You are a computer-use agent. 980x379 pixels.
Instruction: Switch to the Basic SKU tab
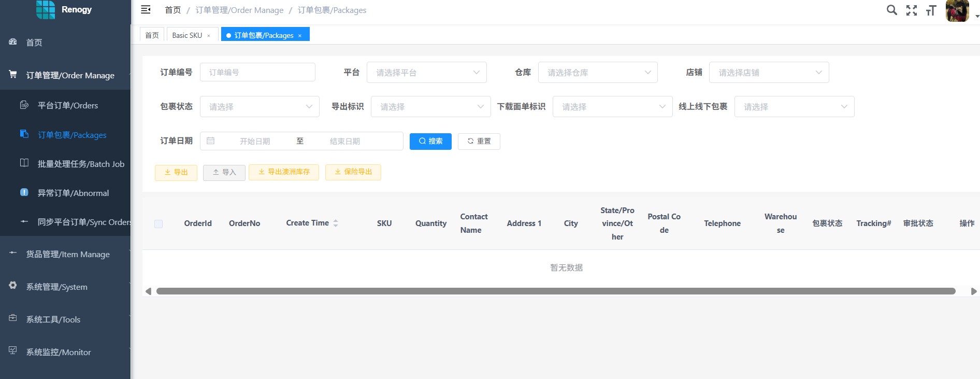click(x=187, y=35)
